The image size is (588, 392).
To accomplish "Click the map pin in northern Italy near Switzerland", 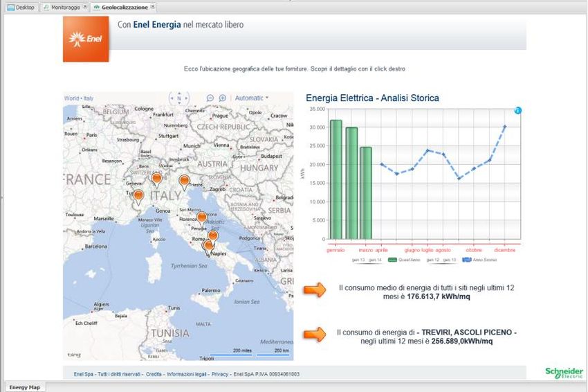I will [x=157, y=179].
